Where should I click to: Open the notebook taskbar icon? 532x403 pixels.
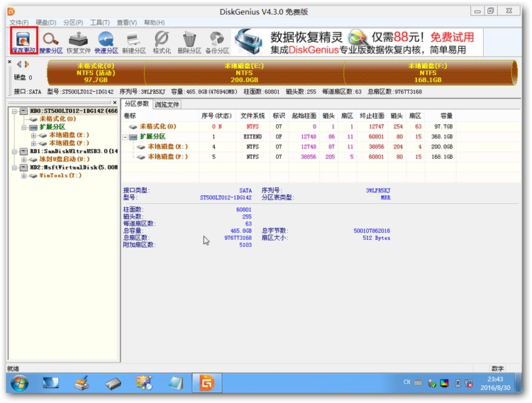[176, 384]
